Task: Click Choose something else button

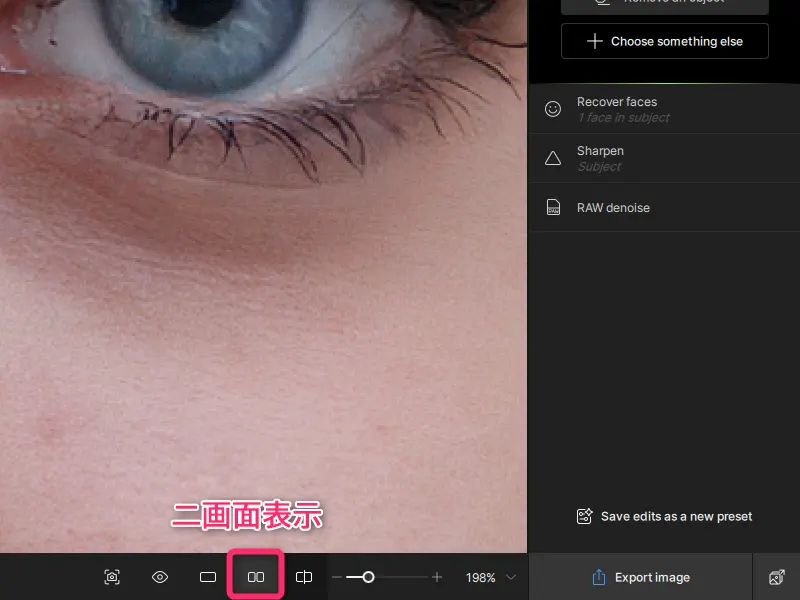Action: coord(665,41)
